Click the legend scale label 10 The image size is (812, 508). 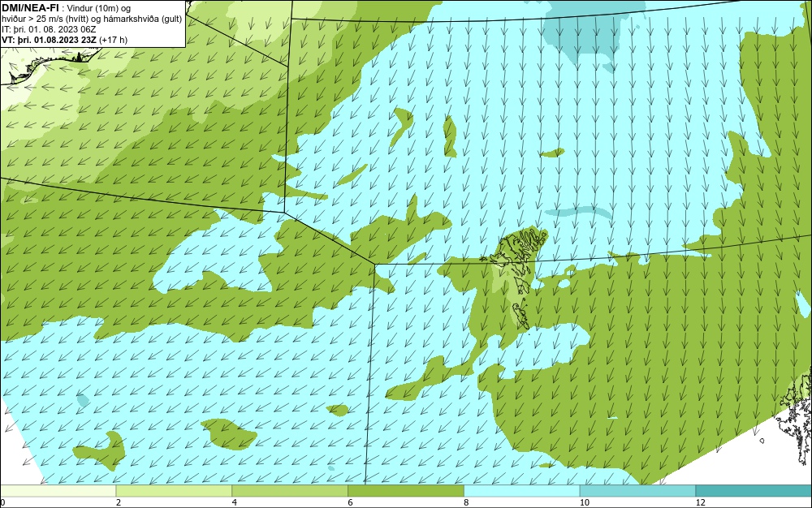coord(584,502)
